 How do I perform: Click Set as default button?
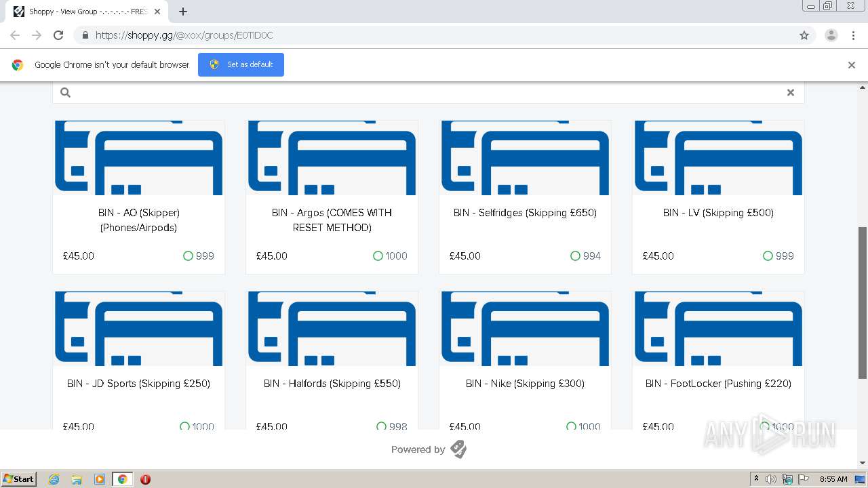[x=241, y=64]
